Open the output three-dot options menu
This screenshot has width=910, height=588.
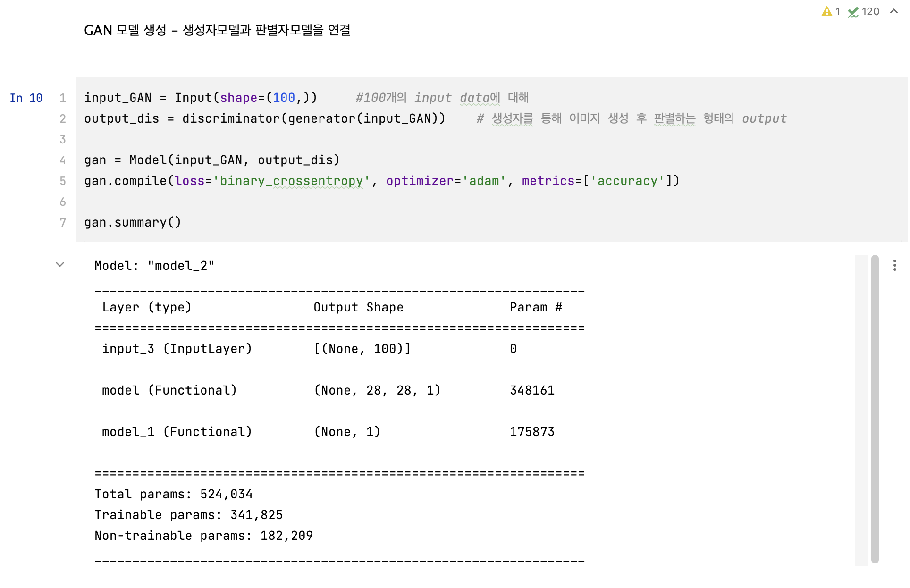(894, 265)
